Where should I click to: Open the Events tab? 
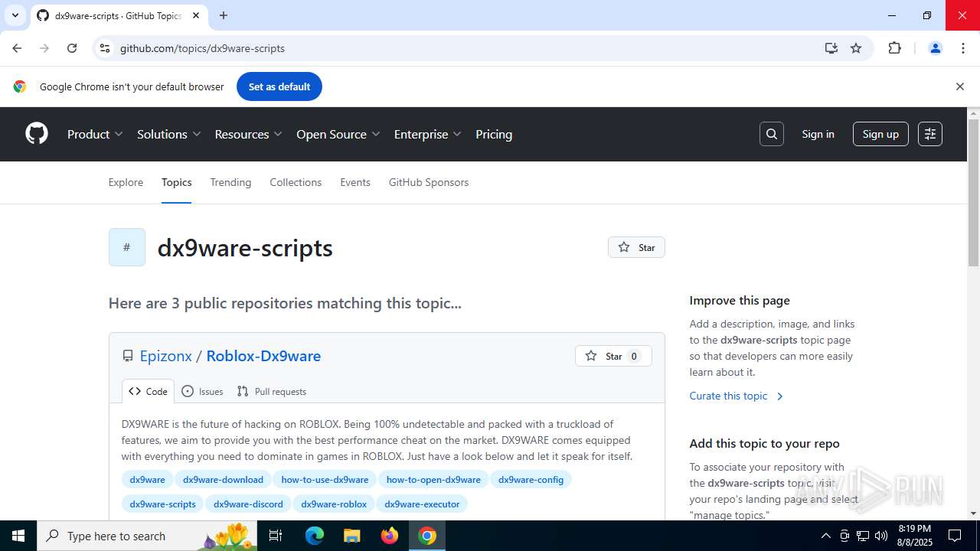click(355, 182)
